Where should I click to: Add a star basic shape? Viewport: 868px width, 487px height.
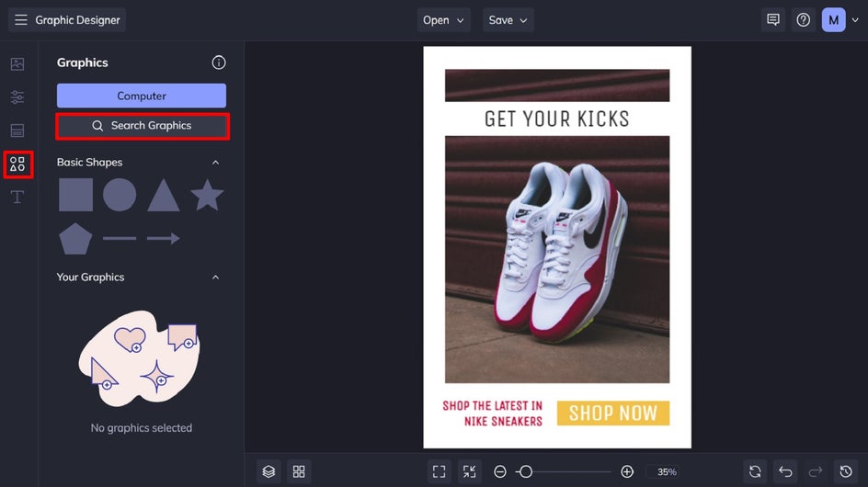(x=207, y=195)
